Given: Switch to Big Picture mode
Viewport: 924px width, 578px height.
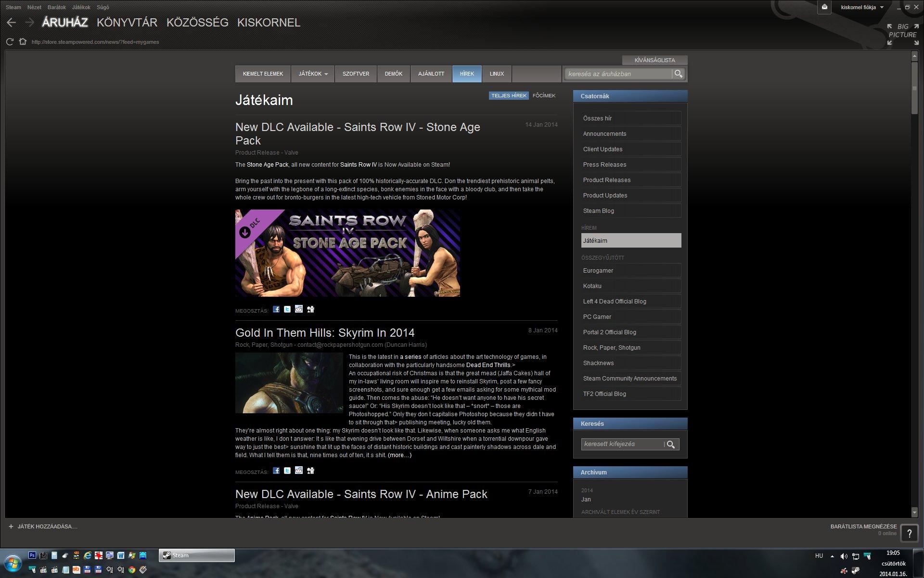Looking at the screenshot, I should [902, 35].
